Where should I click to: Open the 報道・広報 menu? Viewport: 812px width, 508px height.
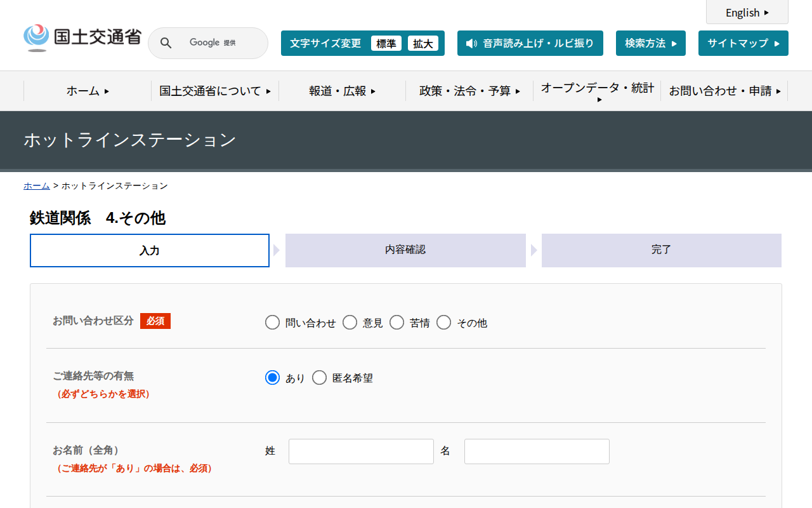pos(343,91)
